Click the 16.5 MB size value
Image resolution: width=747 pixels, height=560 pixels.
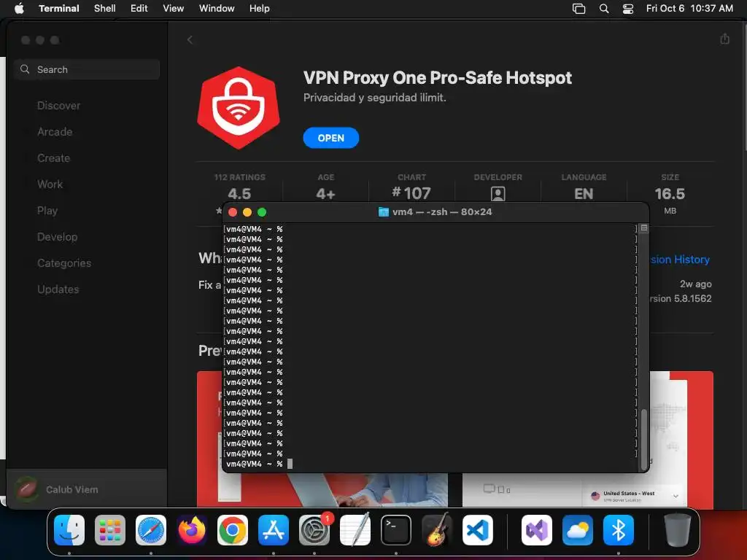pos(670,193)
